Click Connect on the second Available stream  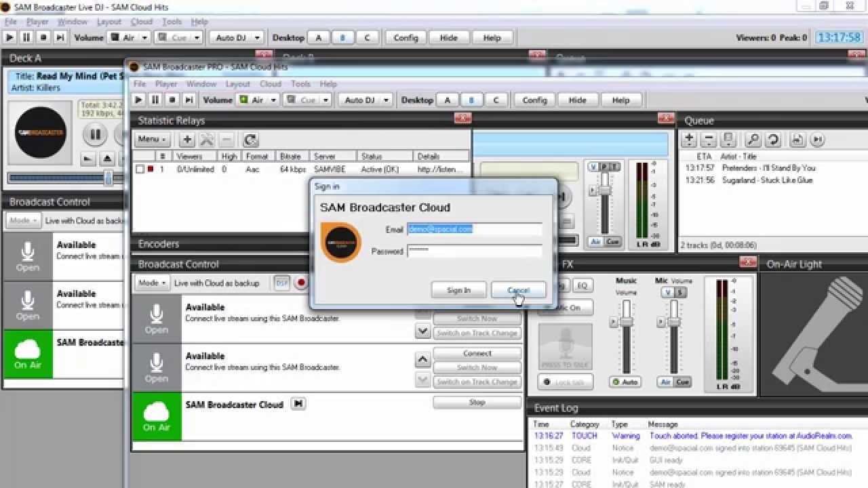[x=477, y=353]
